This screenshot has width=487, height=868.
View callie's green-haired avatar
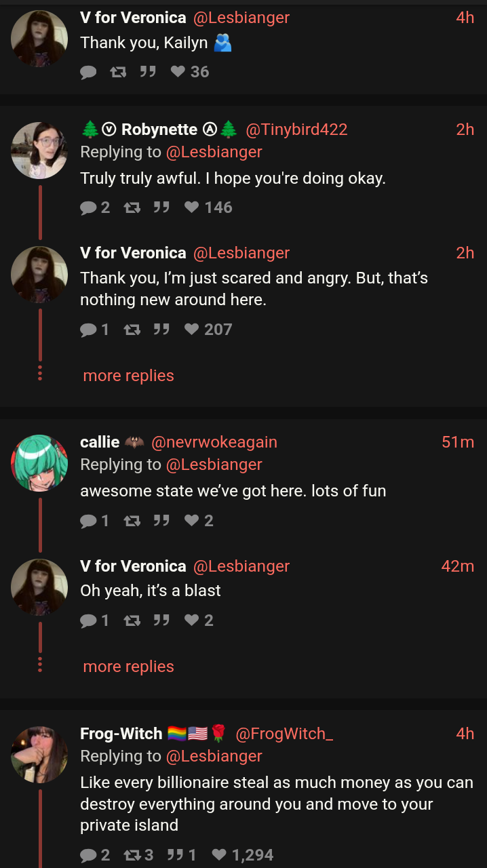point(39,463)
